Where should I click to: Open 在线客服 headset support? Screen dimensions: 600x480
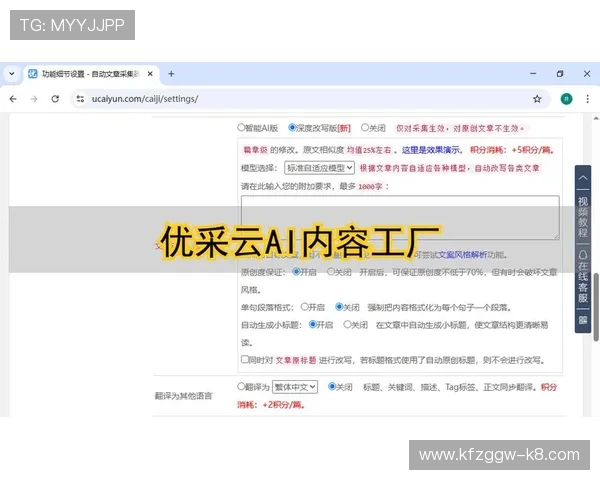click(583, 276)
